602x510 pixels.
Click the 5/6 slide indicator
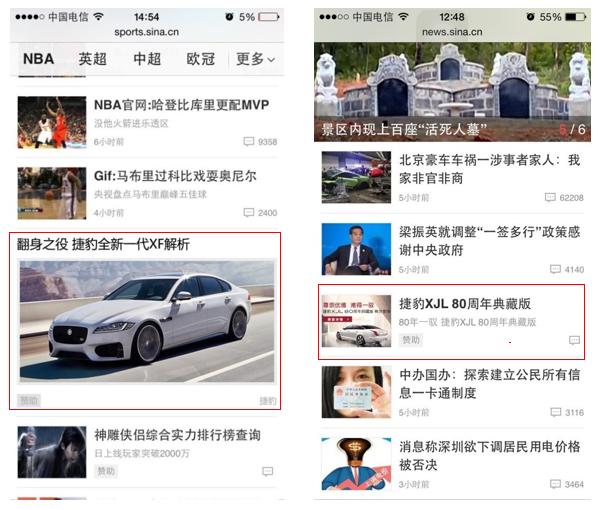pos(572,129)
